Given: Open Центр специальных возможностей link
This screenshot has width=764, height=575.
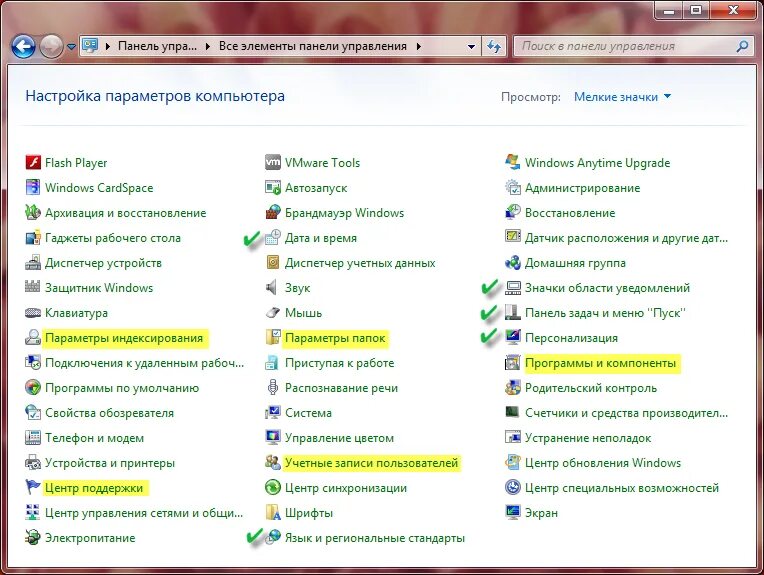Looking at the screenshot, I should click(622, 487).
